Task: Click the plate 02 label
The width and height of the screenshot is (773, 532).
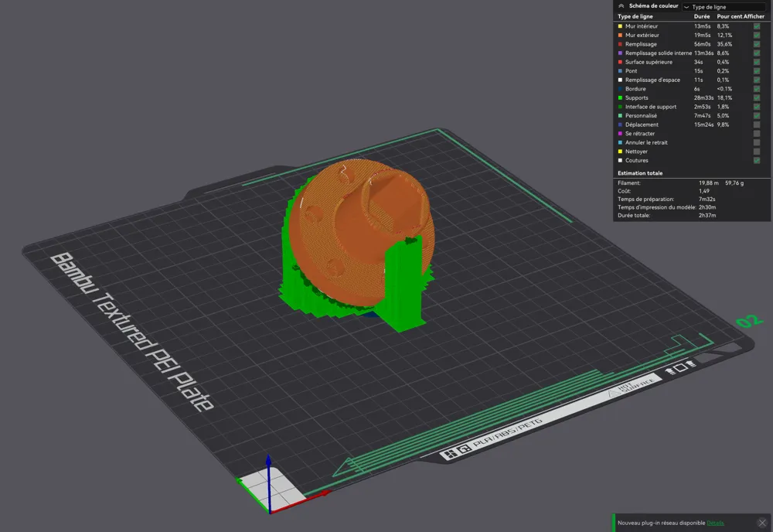Action: click(749, 320)
